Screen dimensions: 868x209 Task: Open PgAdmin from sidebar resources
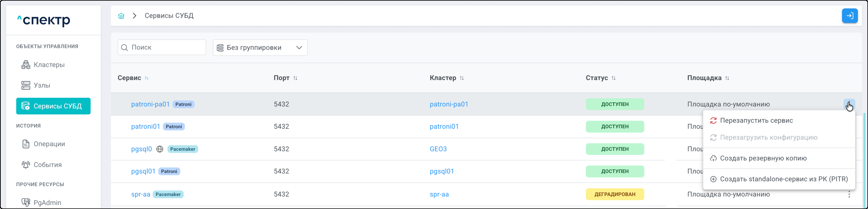pos(47,203)
